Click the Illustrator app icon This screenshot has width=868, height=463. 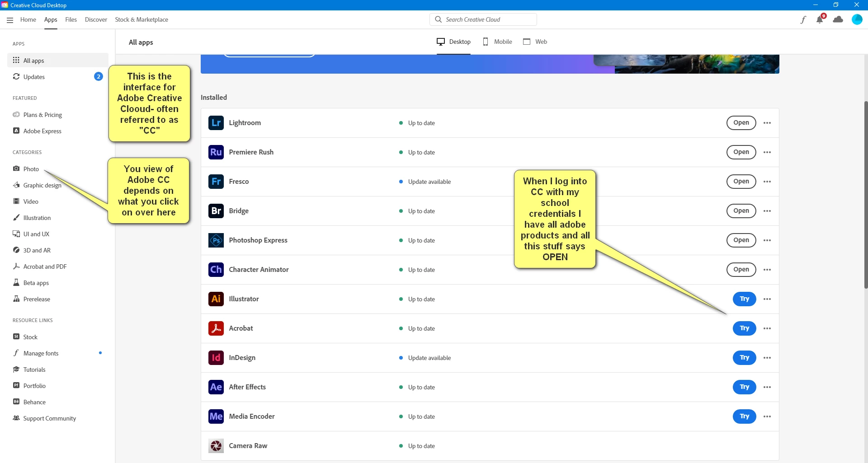(x=216, y=299)
